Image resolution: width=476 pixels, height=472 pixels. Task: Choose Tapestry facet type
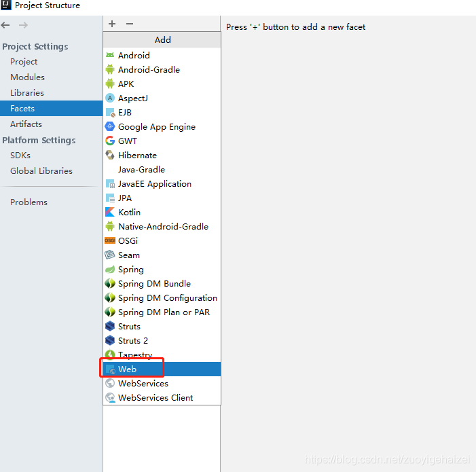(x=162, y=355)
